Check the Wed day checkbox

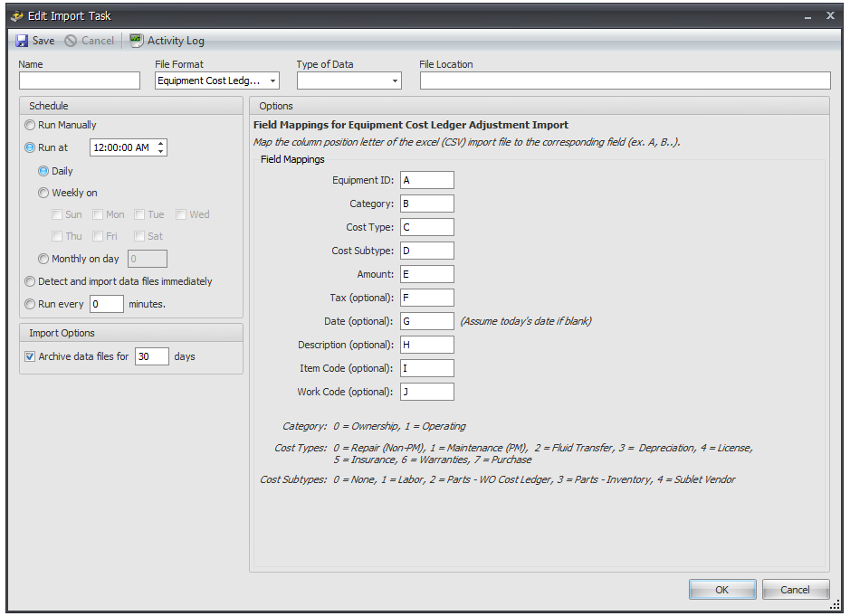tap(179, 214)
